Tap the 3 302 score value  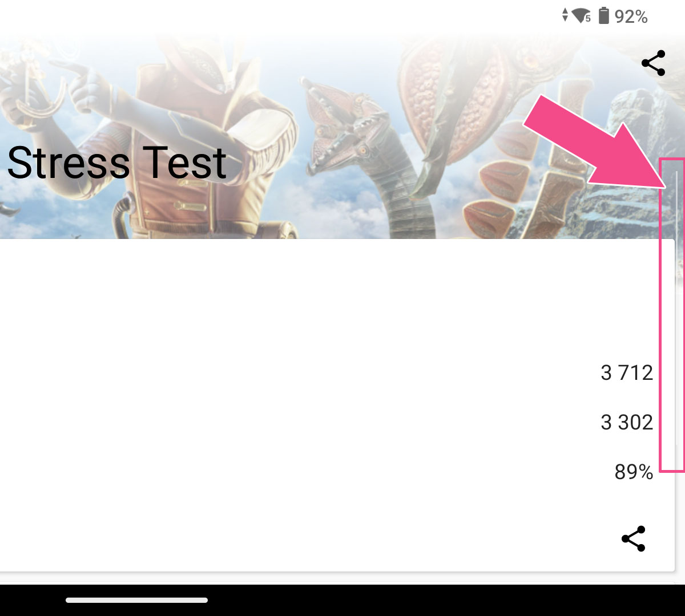pyautogui.click(x=627, y=422)
